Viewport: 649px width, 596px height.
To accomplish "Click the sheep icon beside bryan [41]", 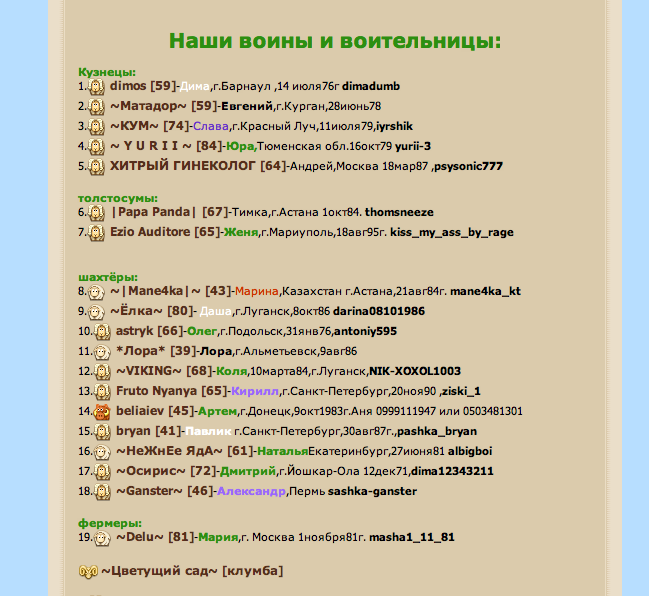I will coord(102,432).
